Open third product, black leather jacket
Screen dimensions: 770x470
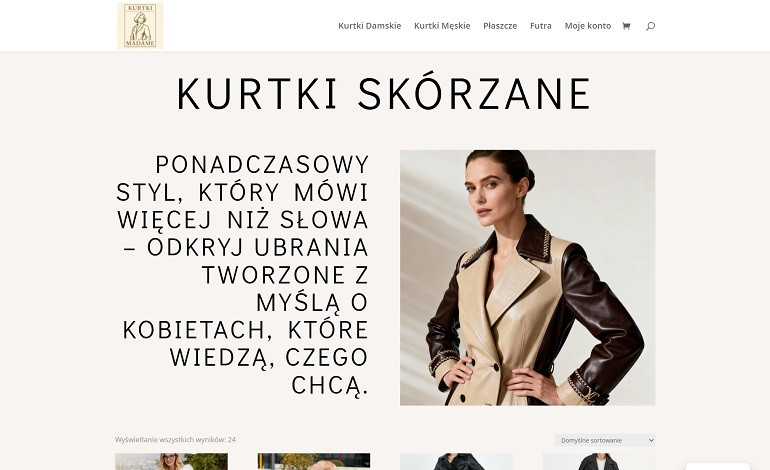coord(456,462)
